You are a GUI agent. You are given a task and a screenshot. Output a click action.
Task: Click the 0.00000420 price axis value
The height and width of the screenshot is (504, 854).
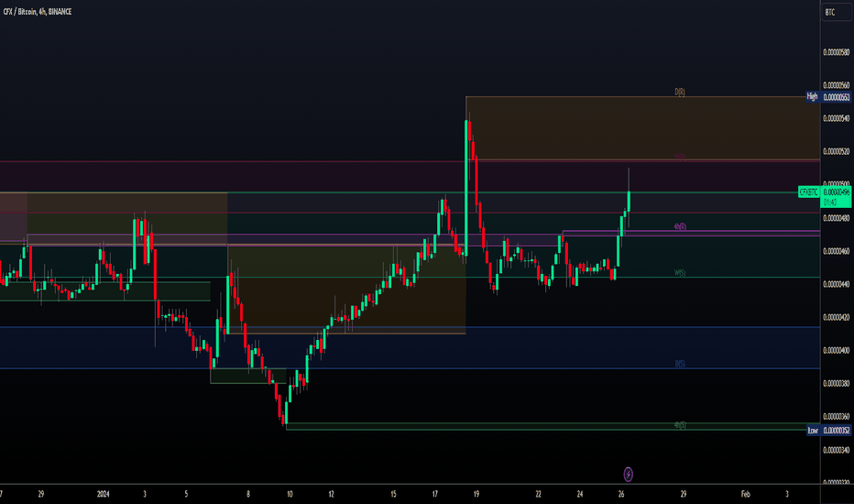pos(836,317)
